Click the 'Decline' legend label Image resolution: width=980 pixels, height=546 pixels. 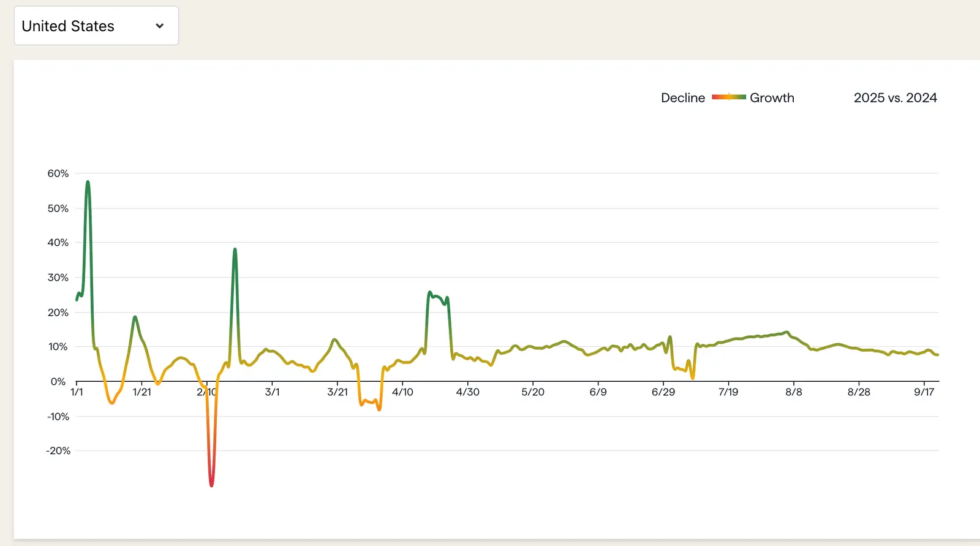point(682,98)
